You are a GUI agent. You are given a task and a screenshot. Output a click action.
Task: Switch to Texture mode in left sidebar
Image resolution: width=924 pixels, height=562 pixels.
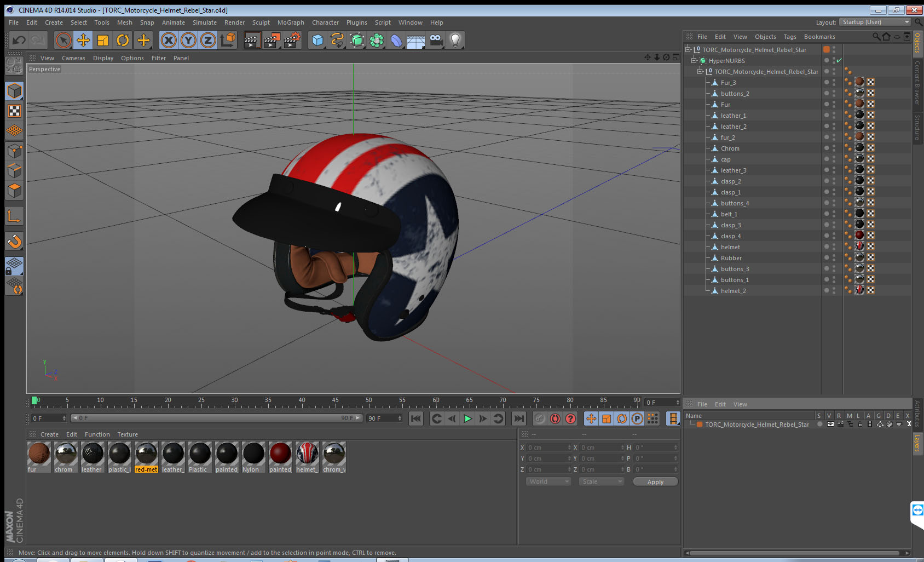[14, 111]
